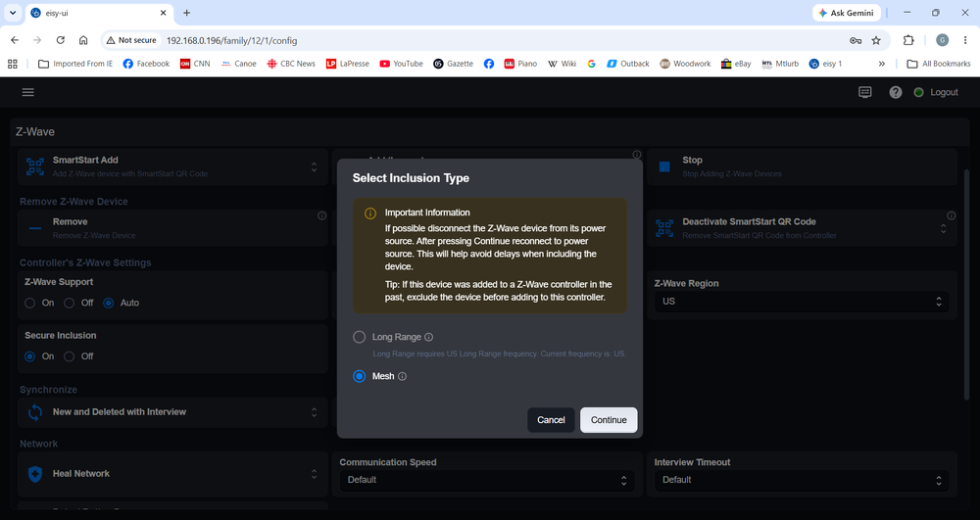Open the help question mark icon
Viewport: 980px width, 520px height.
(x=896, y=92)
